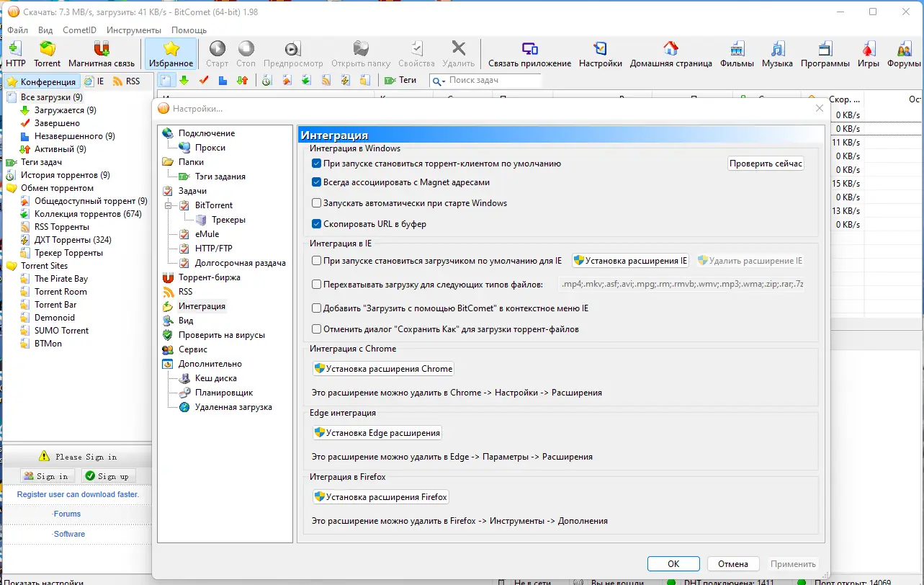The height and width of the screenshot is (585, 924).
Task: Click the 'Sign in' button beside Sign up
Action: click(x=47, y=476)
